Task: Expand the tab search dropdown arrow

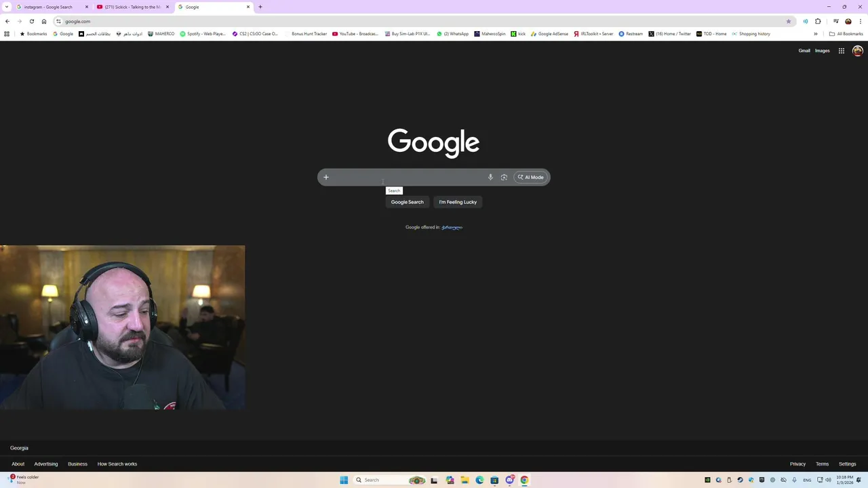Action: 7,7
